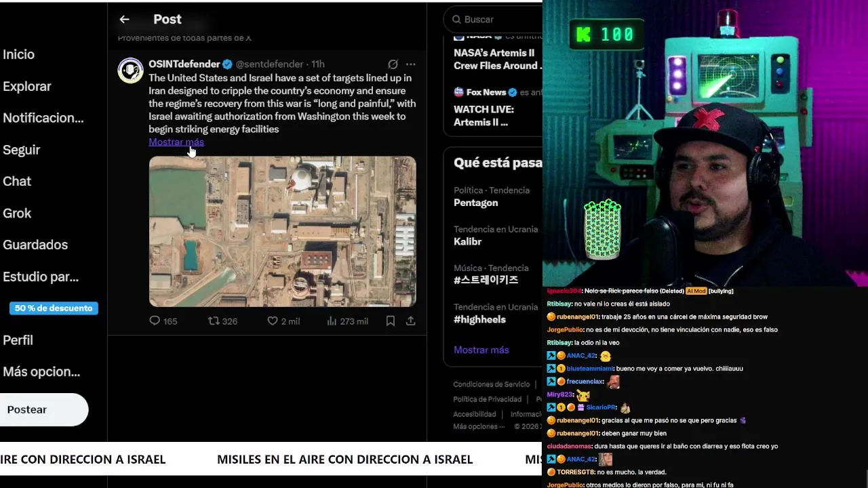Open the satellite image of the facility
Image resolution: width=868 pixels, height=488 pixels.
tap(283, 232)
